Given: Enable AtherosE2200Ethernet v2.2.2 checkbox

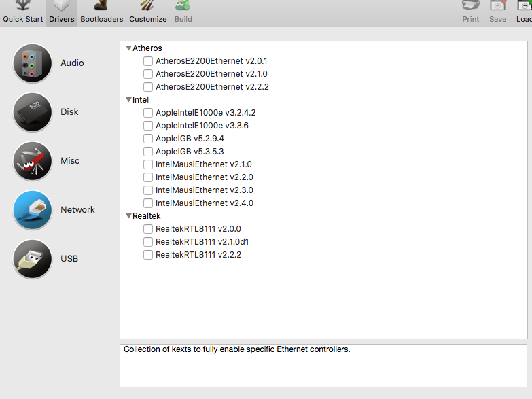Looking at the screenshot, I should click(x=148, y=87).
